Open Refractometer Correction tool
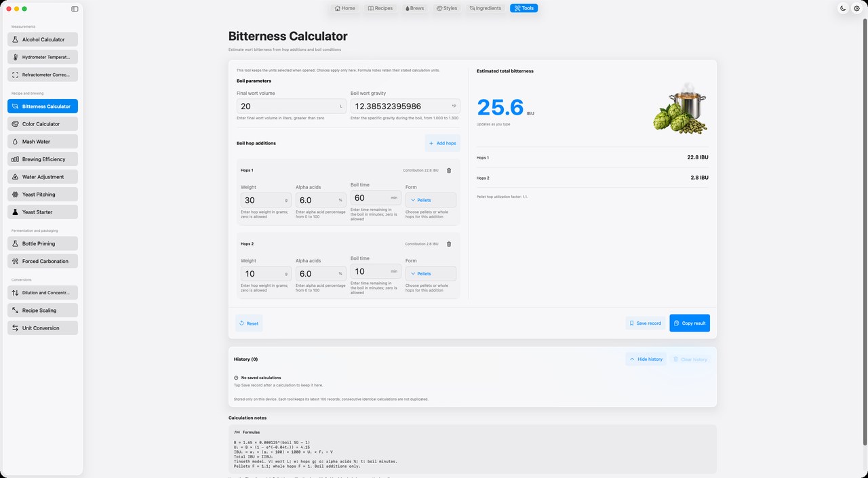 [x=43, y=75]
